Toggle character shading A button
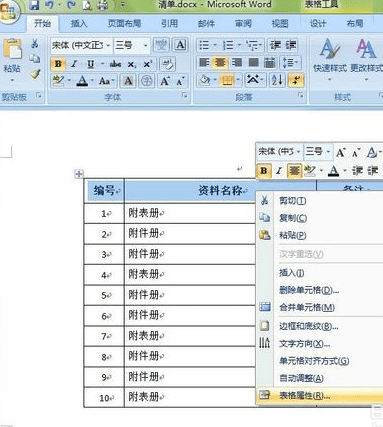 [x=128, y=81]
